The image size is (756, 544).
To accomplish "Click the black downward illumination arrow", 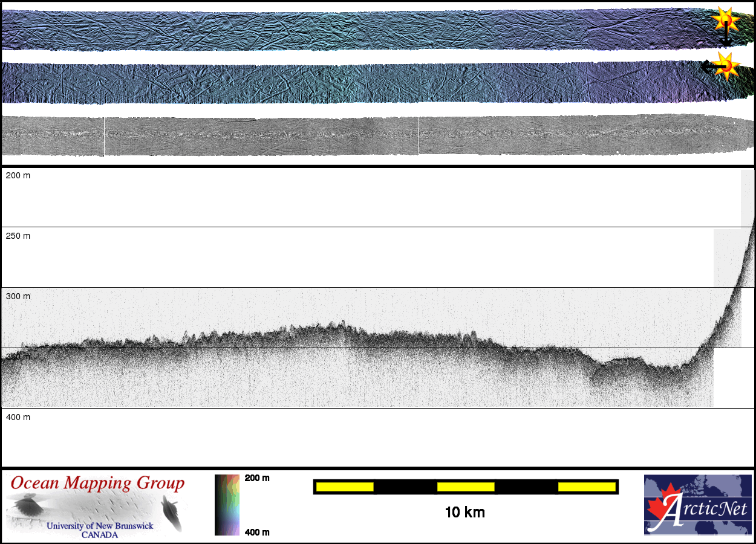I will [726, 36].
